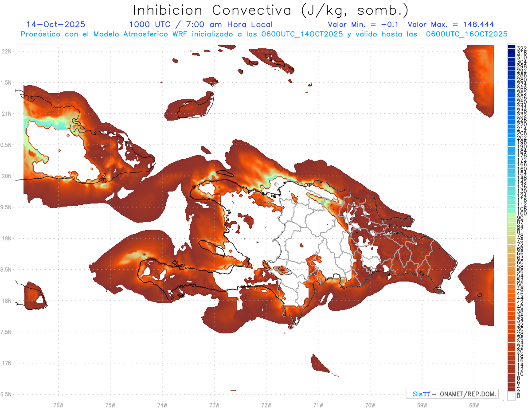Click the WRF model forecast description line
The width and height of the screenshot is (532, 411).
pos(264,34)
